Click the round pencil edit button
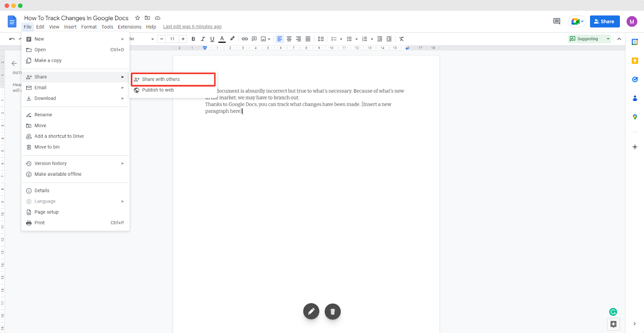Viewport: 644px width, 333px height. click(x=311, y=311)
